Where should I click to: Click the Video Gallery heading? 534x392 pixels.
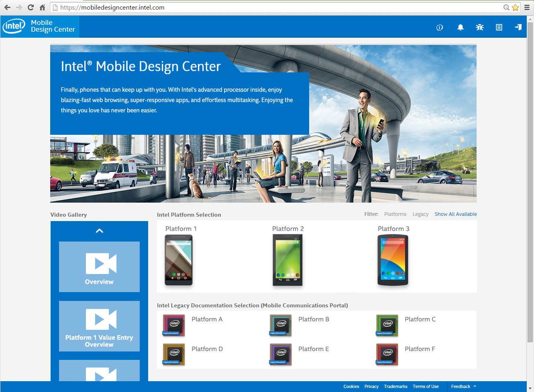coord(69,215)
